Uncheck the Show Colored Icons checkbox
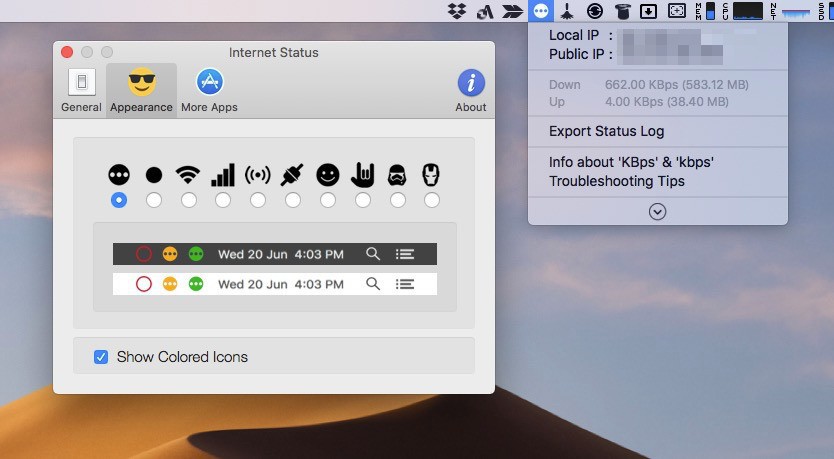 pyautogui.click(x=101, y=357)
